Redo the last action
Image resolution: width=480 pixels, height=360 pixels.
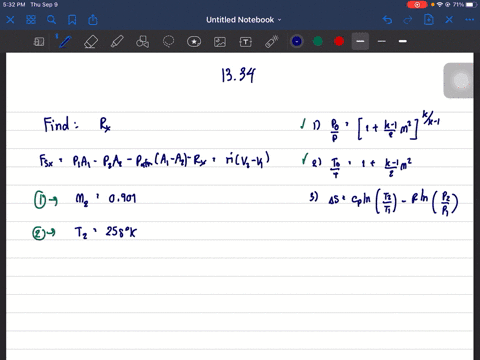pos(408,20)
